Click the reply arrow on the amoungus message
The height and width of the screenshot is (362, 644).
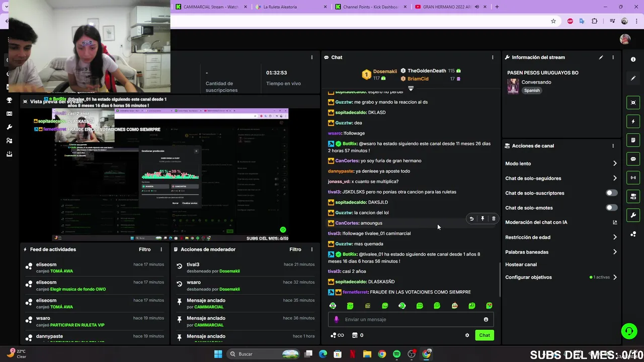(x=471, y=219)
